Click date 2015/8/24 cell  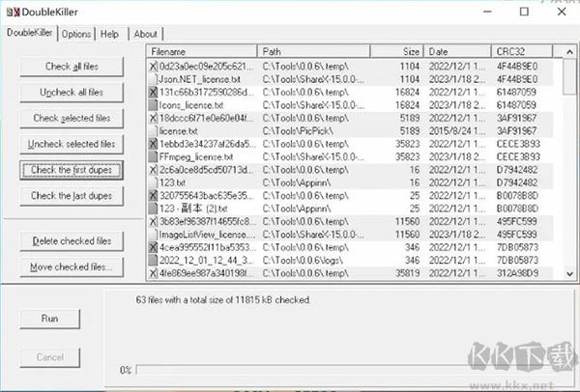[457, 131]
